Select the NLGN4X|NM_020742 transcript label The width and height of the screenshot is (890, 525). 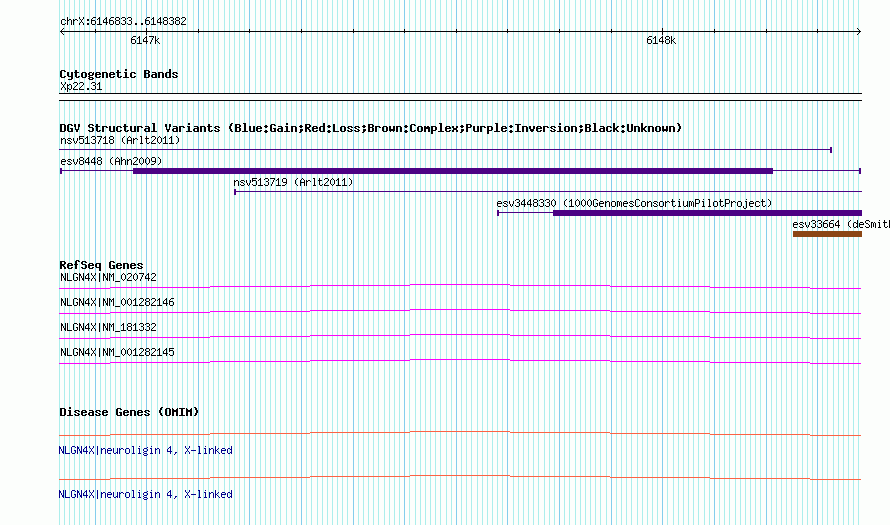(108, 278)
